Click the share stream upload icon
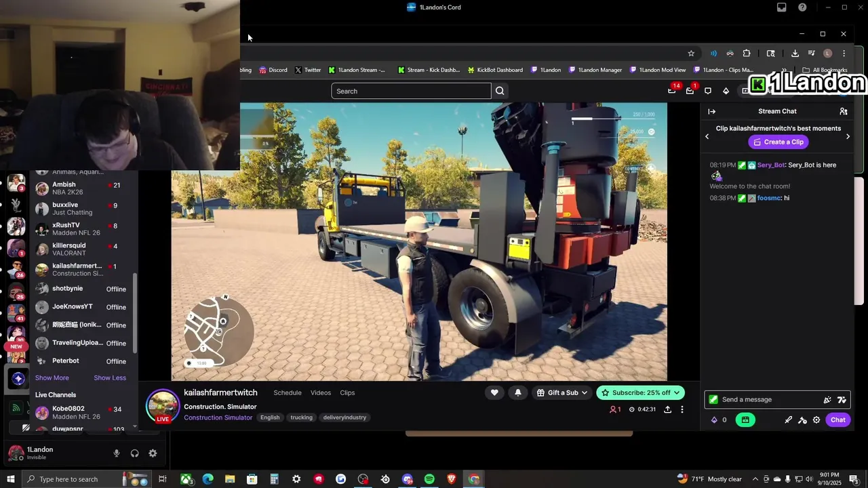The width and height of the screenshot is (868, 488). pos(667,409)
